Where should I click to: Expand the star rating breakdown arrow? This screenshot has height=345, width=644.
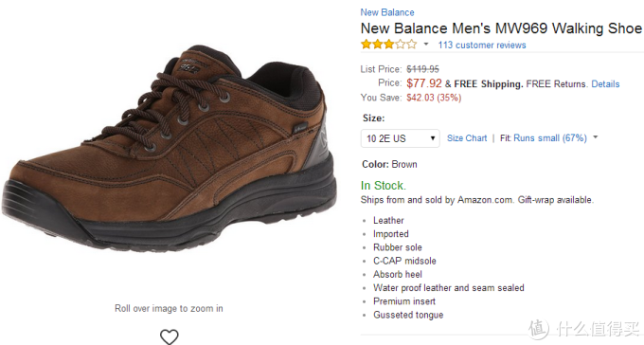pyautogui.click(x=426, y=44)
